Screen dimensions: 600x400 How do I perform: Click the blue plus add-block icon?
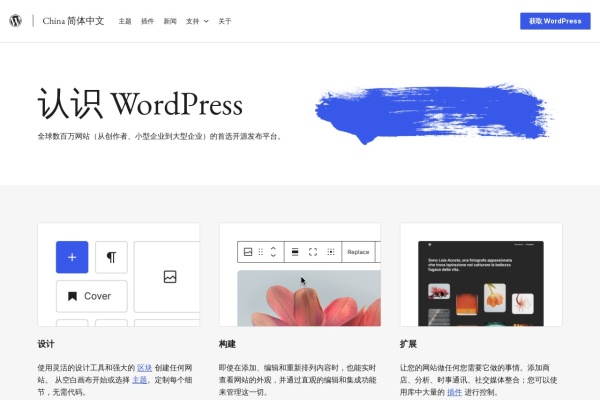(72, 257)
